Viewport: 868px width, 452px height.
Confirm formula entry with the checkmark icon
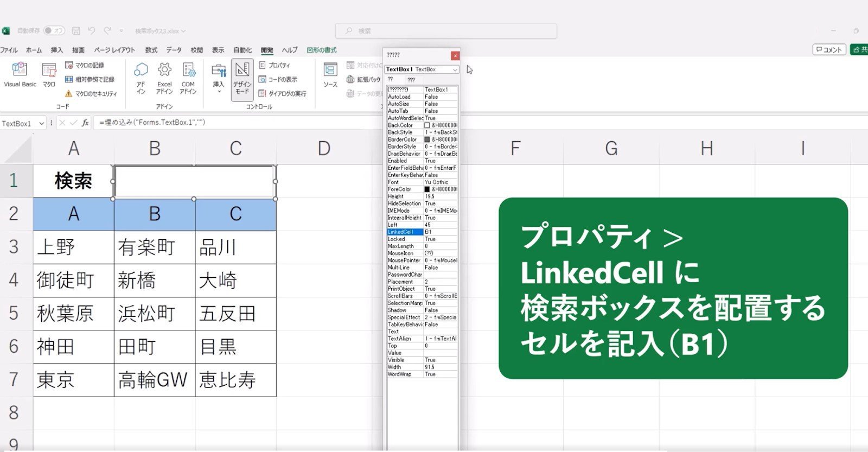tap(73, 123)
